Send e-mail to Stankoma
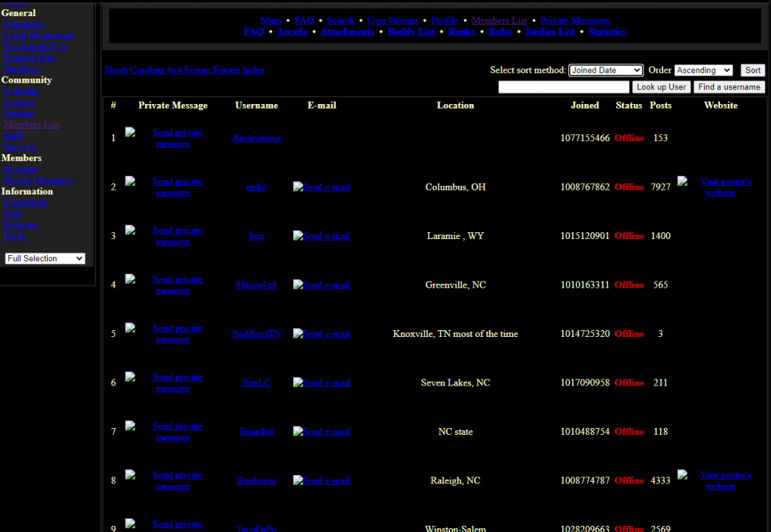This screenshot has height=532, width=771. [322, 480]
